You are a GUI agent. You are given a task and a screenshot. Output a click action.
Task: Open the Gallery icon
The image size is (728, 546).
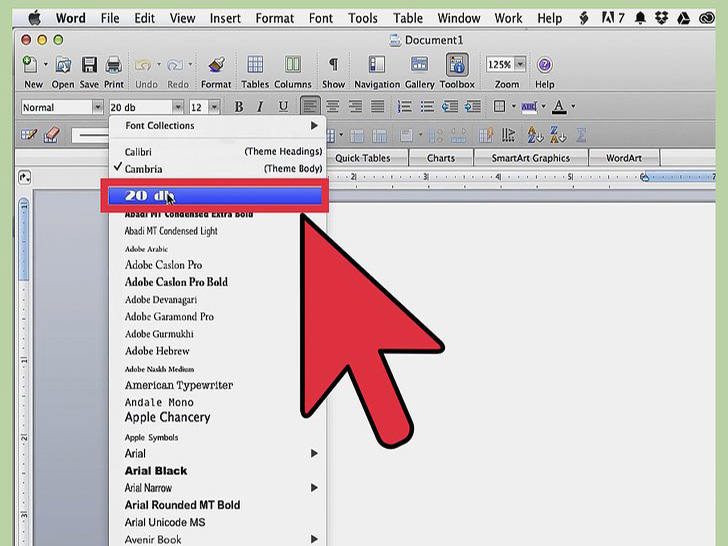[420, 65]
